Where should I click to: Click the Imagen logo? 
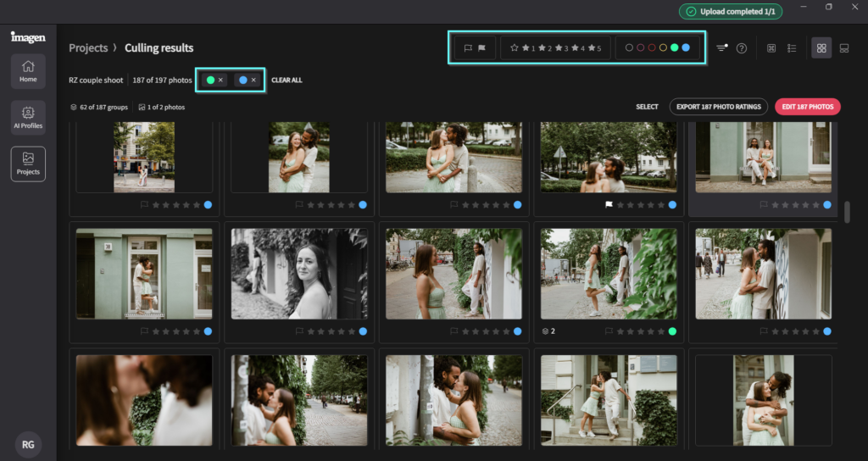tap(28, 37)
